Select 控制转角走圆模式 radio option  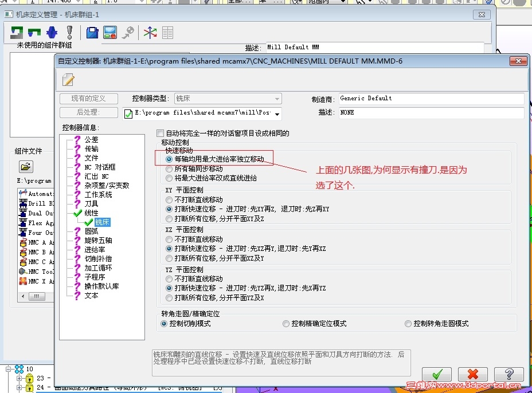tap(408, 324)
